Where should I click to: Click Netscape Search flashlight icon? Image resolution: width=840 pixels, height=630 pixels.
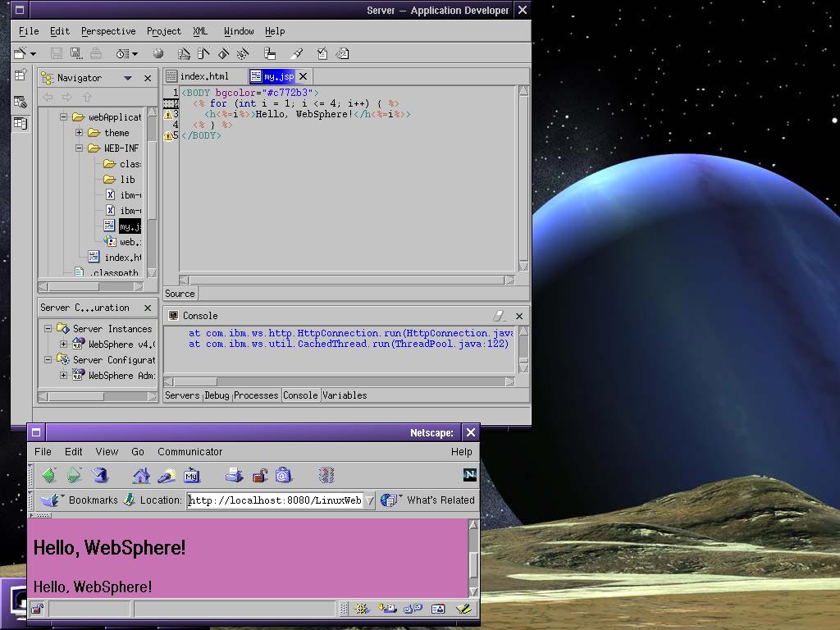(167, 475)
